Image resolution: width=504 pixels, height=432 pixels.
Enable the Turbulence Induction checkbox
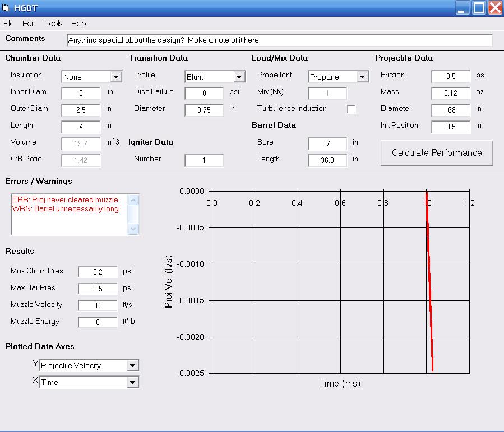pos(352,109)
